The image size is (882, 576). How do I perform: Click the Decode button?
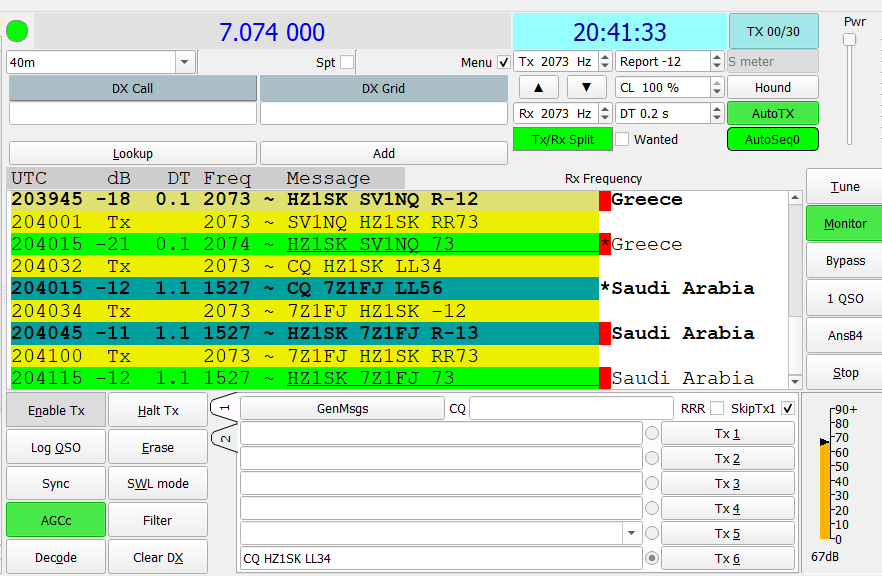(56, 557)
